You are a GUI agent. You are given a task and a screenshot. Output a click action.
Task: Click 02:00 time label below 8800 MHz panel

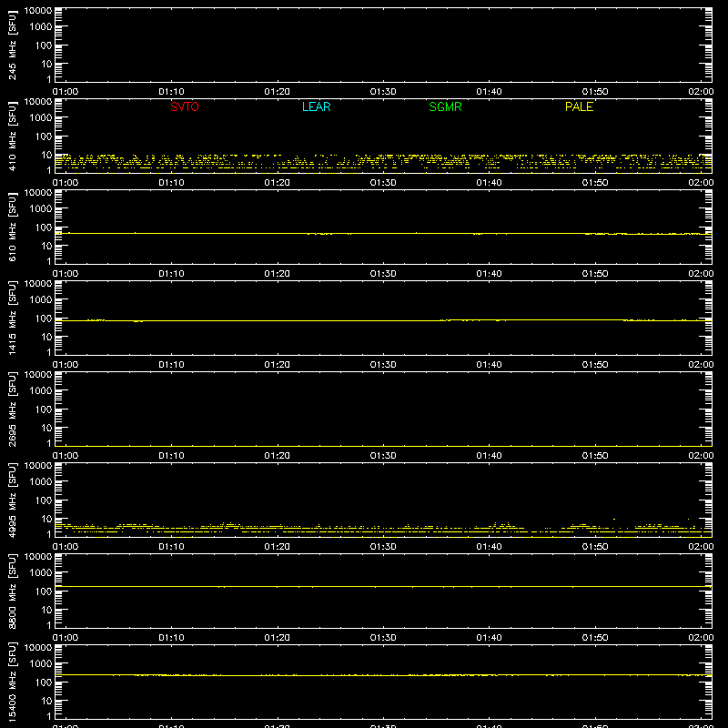701,638
